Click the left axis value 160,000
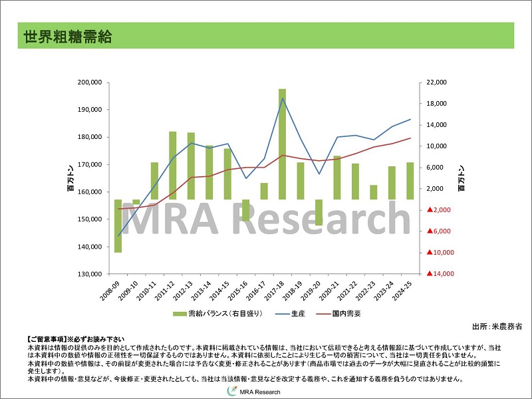The width and height of the screenshot is (532, 399). [x=90, y=192]
